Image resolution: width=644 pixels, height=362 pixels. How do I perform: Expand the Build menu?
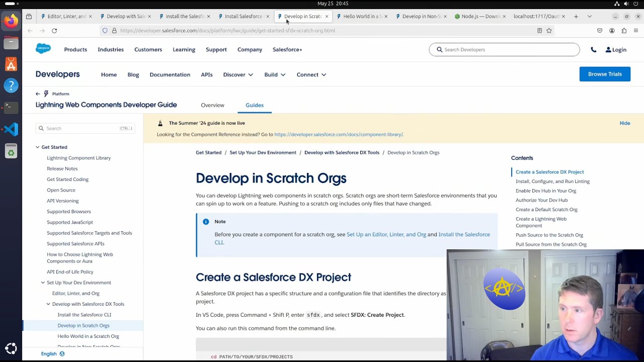coord(275,74)
